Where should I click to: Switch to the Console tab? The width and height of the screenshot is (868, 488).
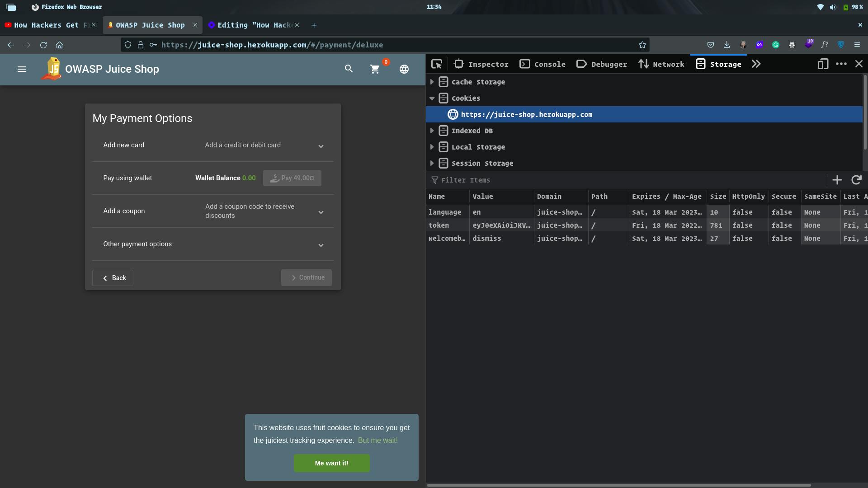point(542,64)
